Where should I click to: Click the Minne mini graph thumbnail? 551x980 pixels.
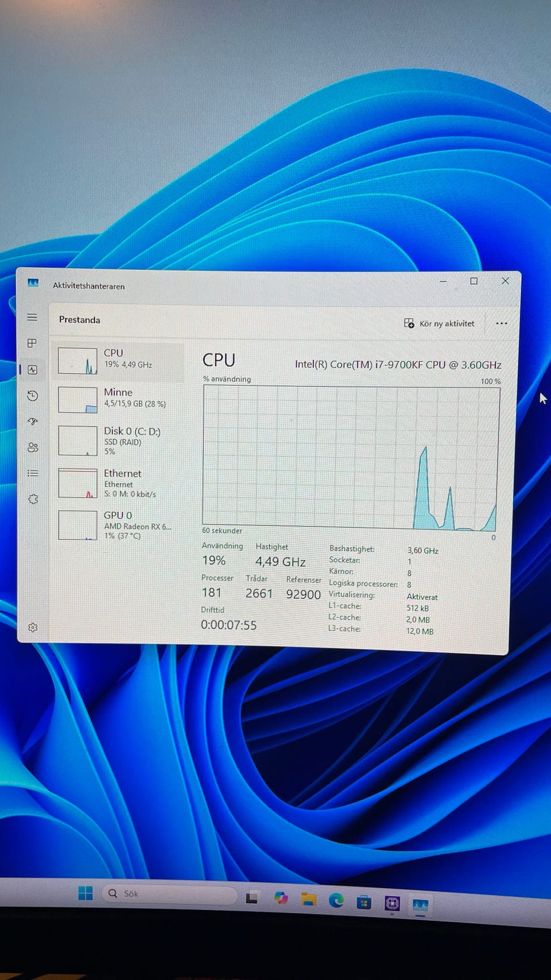click(x=77, y=400)
